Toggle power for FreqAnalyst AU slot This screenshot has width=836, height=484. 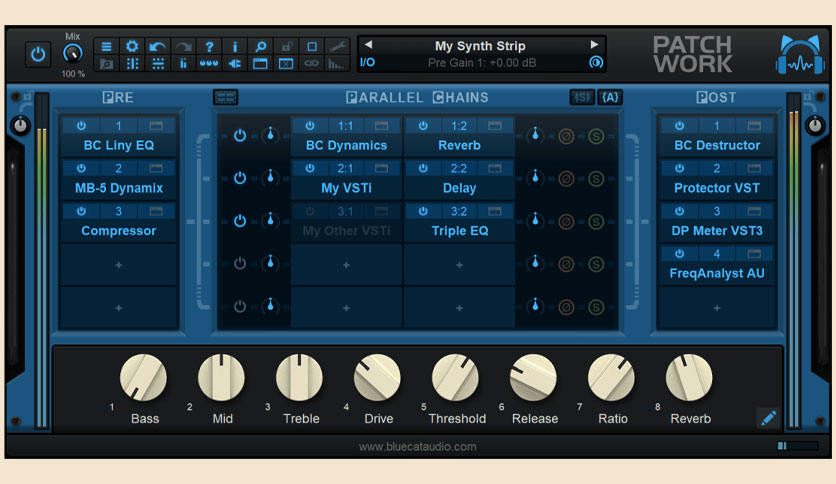tap(679, 254)
